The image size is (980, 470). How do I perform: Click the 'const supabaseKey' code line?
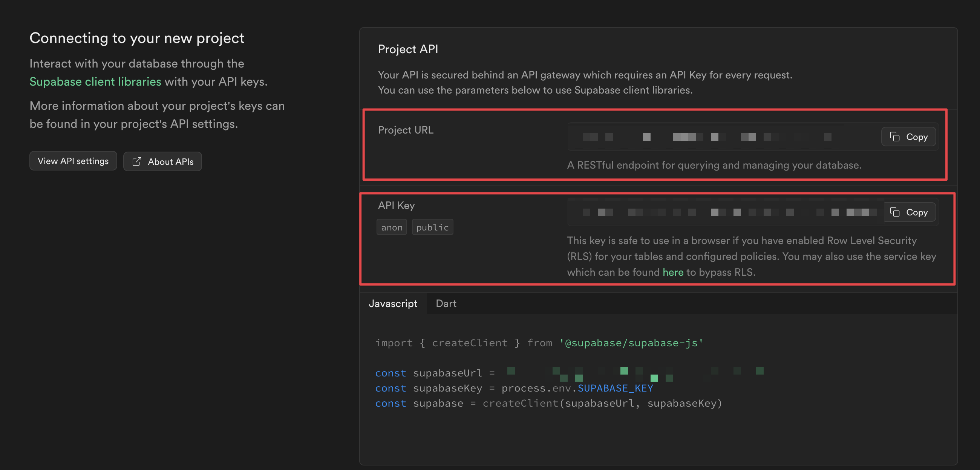click(514, 388)
